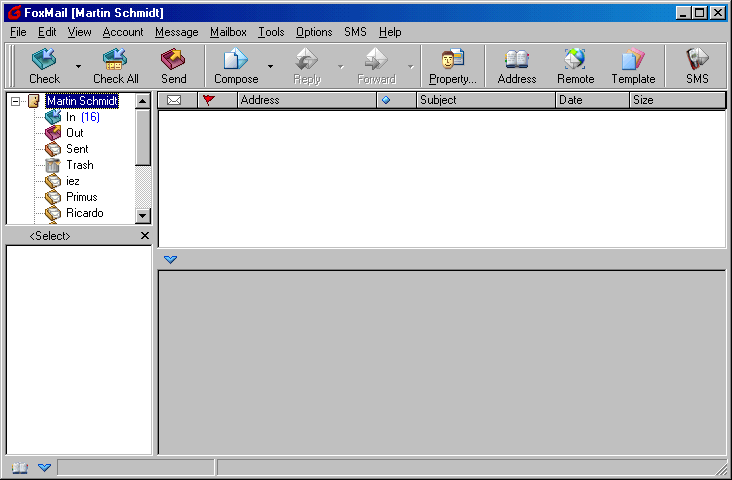Open Remote mailbox manager icon
The height and width of the screenshot is (480, 732).
[x=575, y=59]
